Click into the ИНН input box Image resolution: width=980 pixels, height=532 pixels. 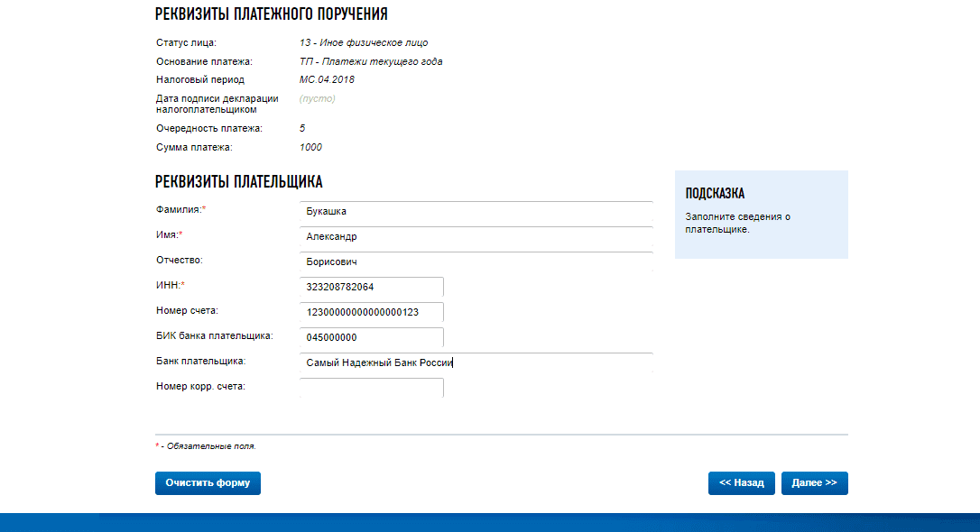(371, 288)
